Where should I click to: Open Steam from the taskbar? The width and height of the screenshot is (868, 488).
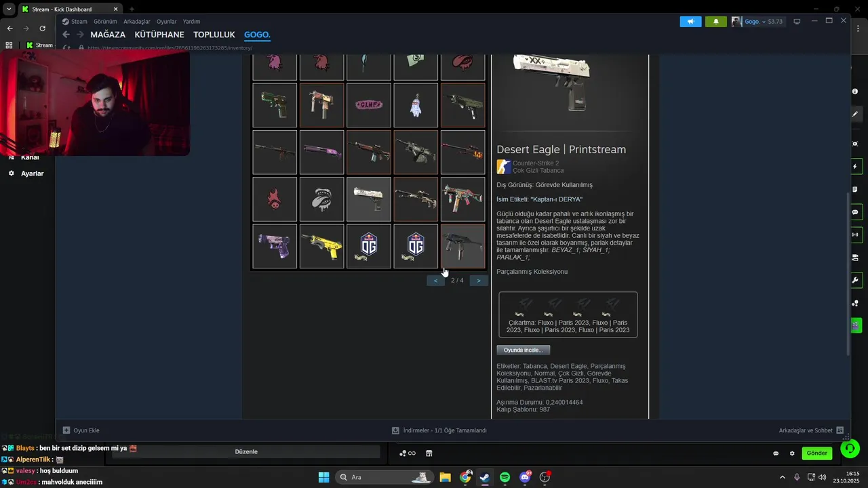pos(485,477)
